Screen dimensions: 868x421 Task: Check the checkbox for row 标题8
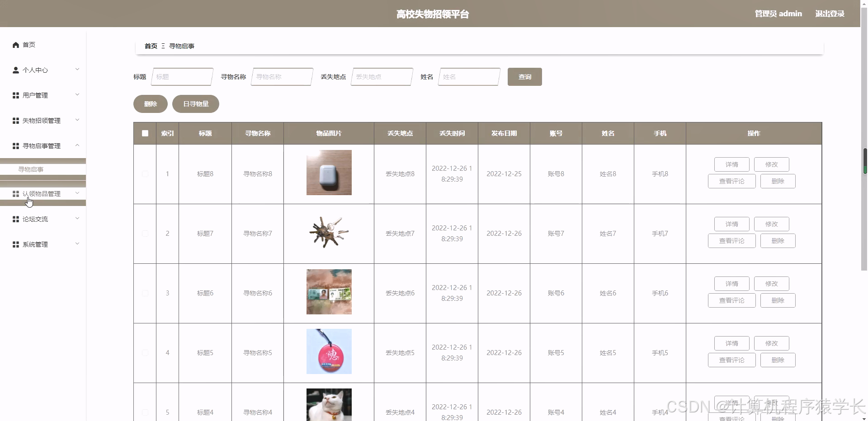(145, 174)
